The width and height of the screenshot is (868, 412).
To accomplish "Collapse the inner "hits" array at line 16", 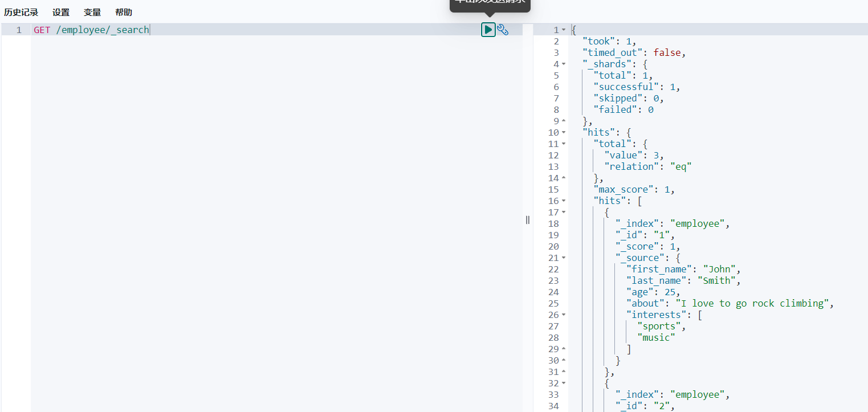I will pyautogui.click(x=564, y=201).
